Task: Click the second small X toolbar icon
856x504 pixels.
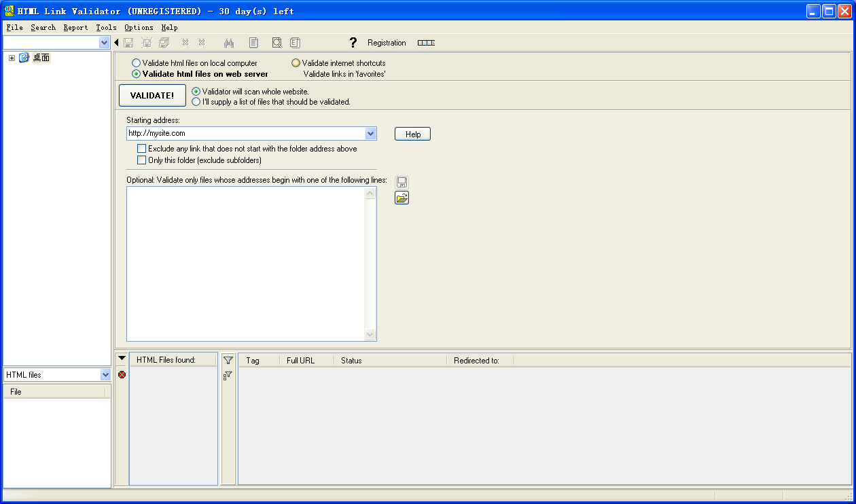Action: pos(201,43)
